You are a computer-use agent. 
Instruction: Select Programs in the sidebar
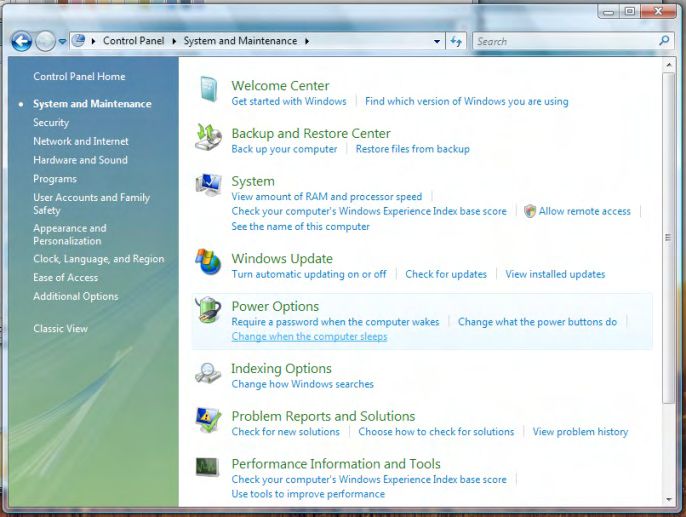[55, 179]
